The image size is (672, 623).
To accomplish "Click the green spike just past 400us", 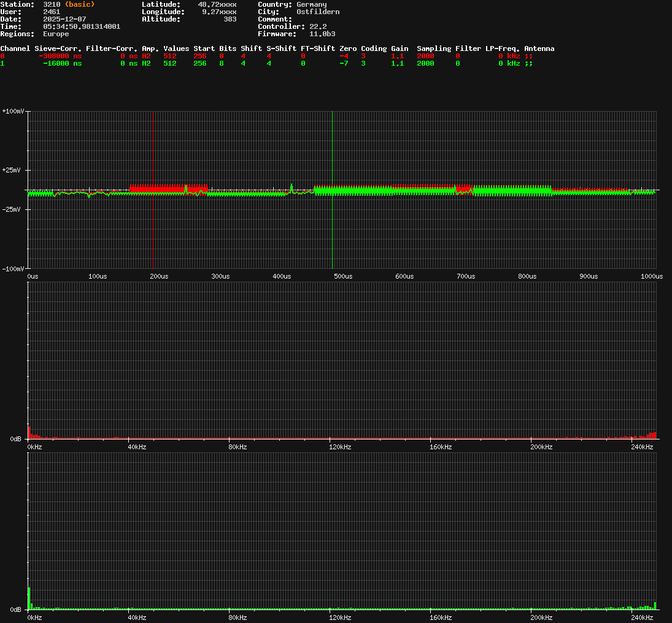I will (x=292, y=187).
